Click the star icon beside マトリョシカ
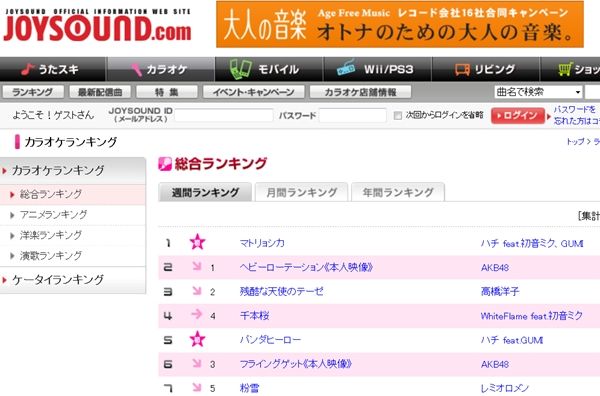The width and height of the screenshot is (600, 396). pos(197,242)
